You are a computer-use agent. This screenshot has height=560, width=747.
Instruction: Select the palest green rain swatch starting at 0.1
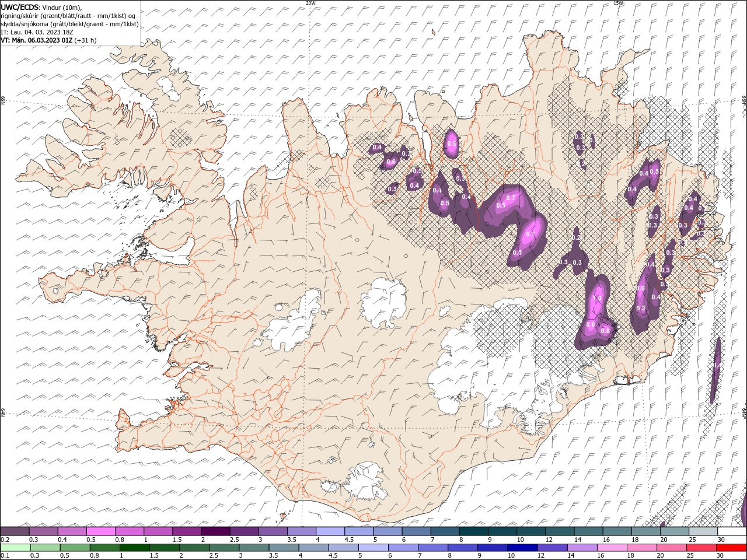(16, 548)
